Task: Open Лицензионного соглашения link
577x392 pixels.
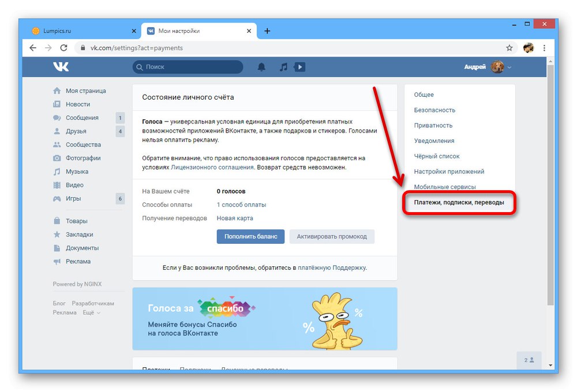Action: coord(212,167)
